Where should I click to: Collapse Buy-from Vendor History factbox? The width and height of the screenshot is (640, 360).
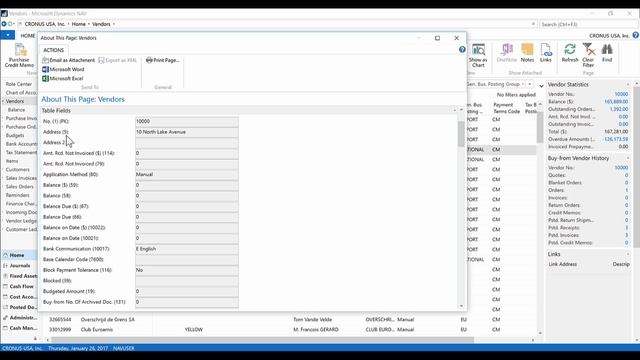[x=628, y=158]
